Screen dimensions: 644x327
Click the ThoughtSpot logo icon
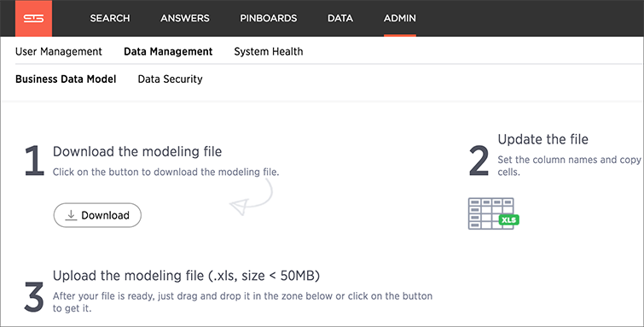tap(33, 19)
